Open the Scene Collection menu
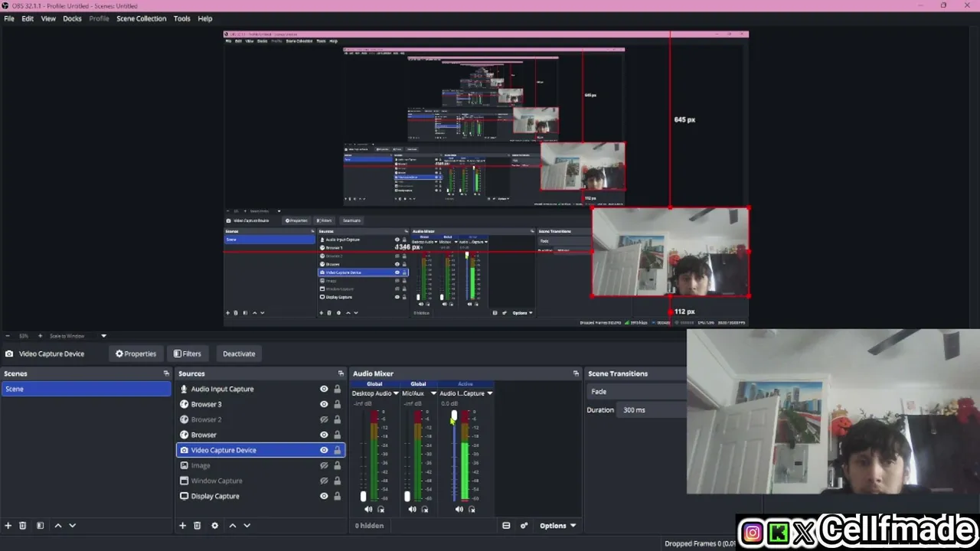The height and width of the screenshot is (551, 980). 141,18
